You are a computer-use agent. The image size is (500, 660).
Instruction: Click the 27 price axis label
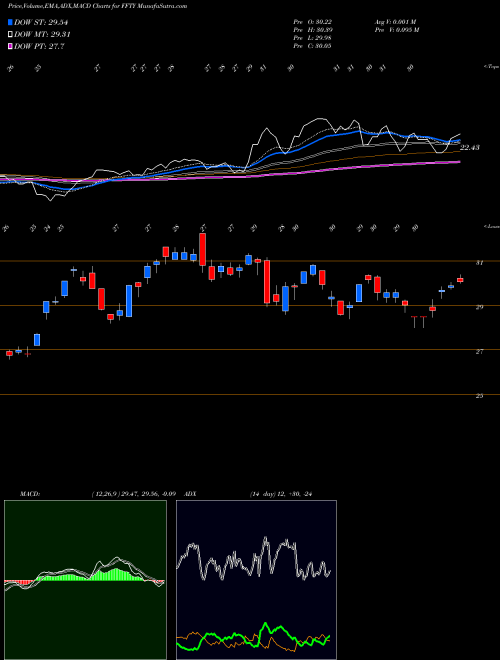(x=479, y=351)
